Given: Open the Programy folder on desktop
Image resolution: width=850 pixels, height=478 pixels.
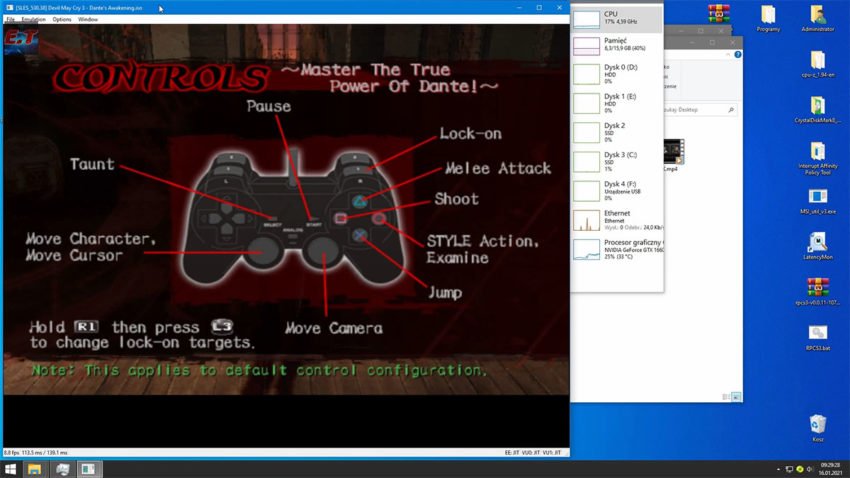Looking at the screenshot, I should pyautogui.click(x=768, y=18).
